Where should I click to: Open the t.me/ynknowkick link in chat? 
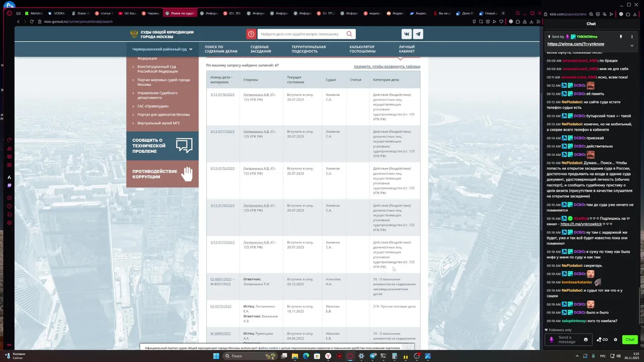pyautogui.click(x=581, y=224)
